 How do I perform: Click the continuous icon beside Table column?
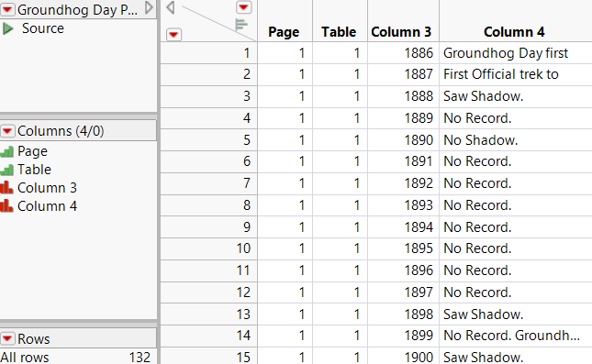click(x=6, y=170)
